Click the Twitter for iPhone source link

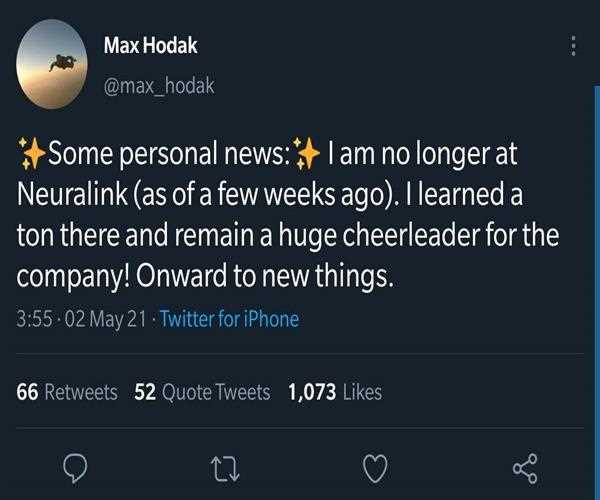tap(229, 320)
